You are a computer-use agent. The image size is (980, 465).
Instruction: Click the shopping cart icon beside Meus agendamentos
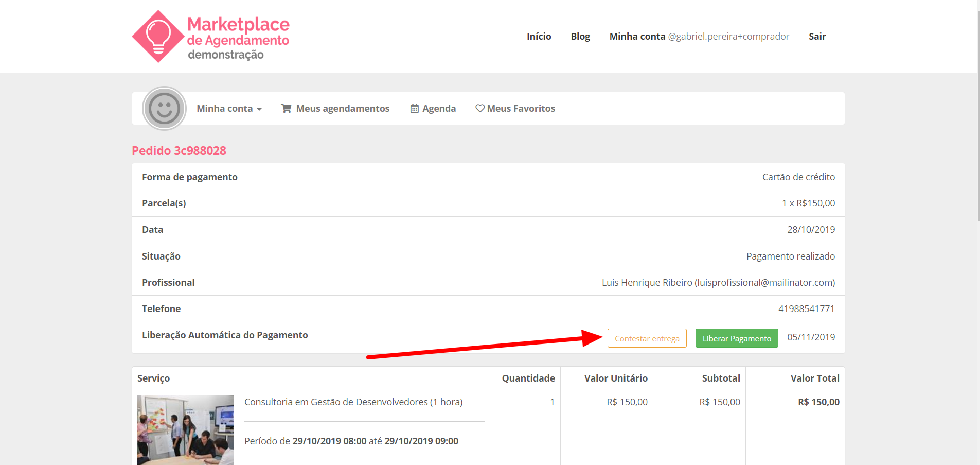click(286, 108)
